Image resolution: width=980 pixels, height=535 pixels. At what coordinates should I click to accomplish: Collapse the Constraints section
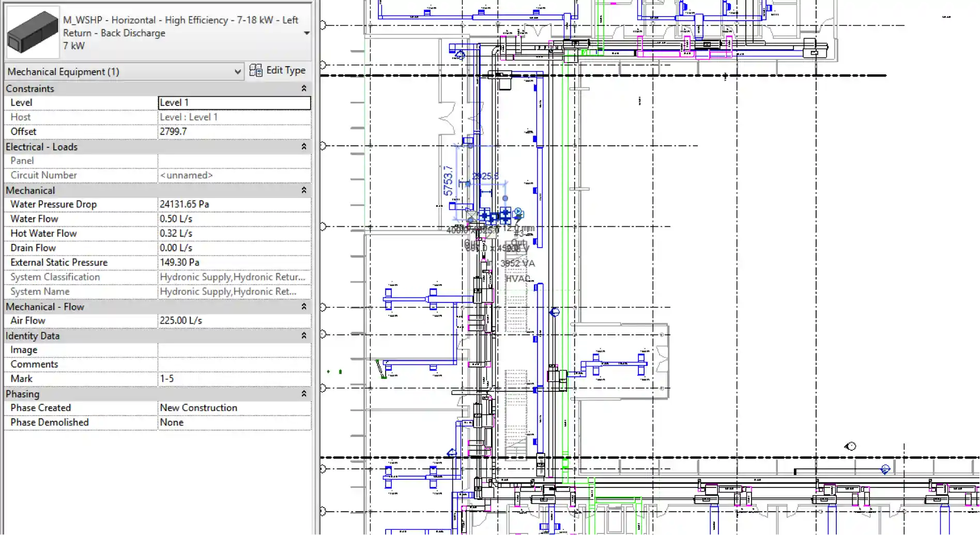point(304,89)
